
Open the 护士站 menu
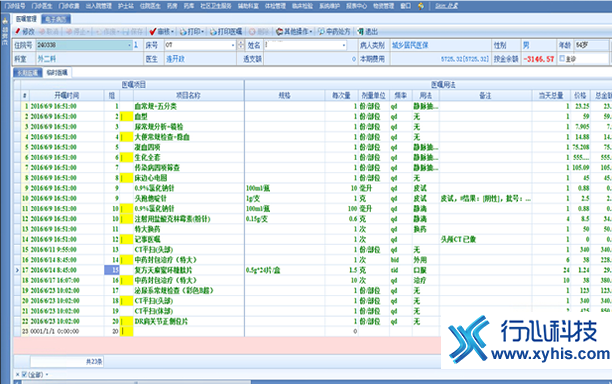tap(126, 6)
